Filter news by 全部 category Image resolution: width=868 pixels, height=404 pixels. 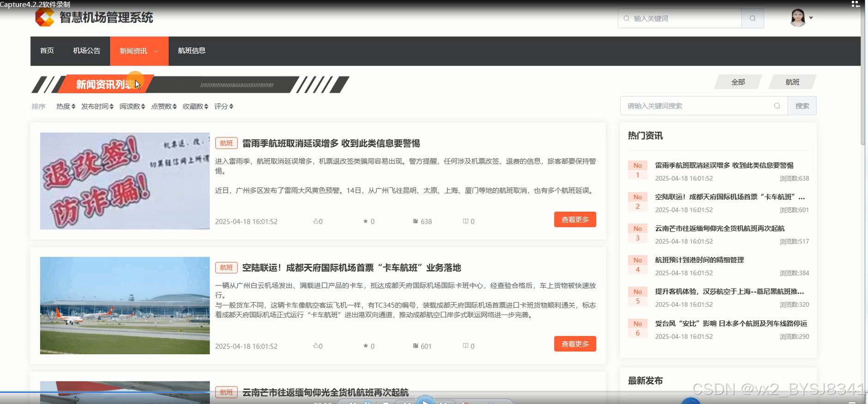tap(738, 82)
